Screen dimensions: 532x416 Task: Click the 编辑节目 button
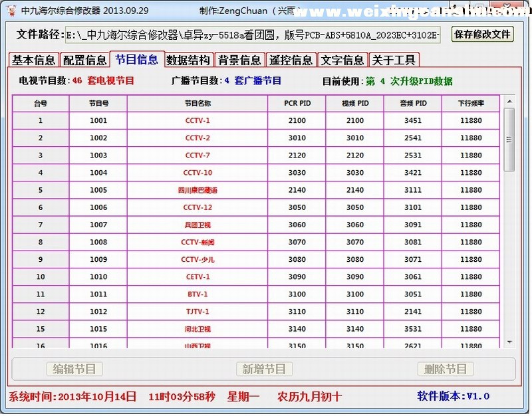click(74, 369)
